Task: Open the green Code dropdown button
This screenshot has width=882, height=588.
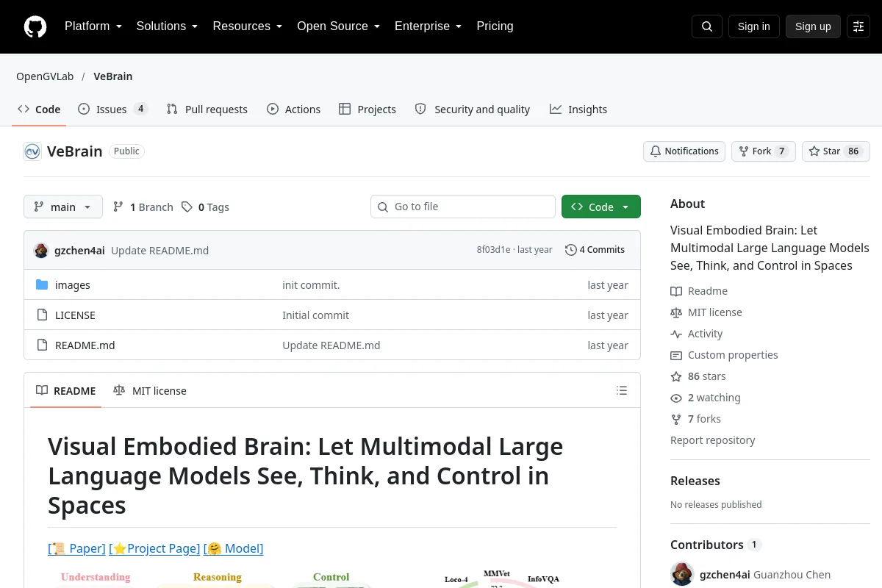Action: (x=601, y=207)
